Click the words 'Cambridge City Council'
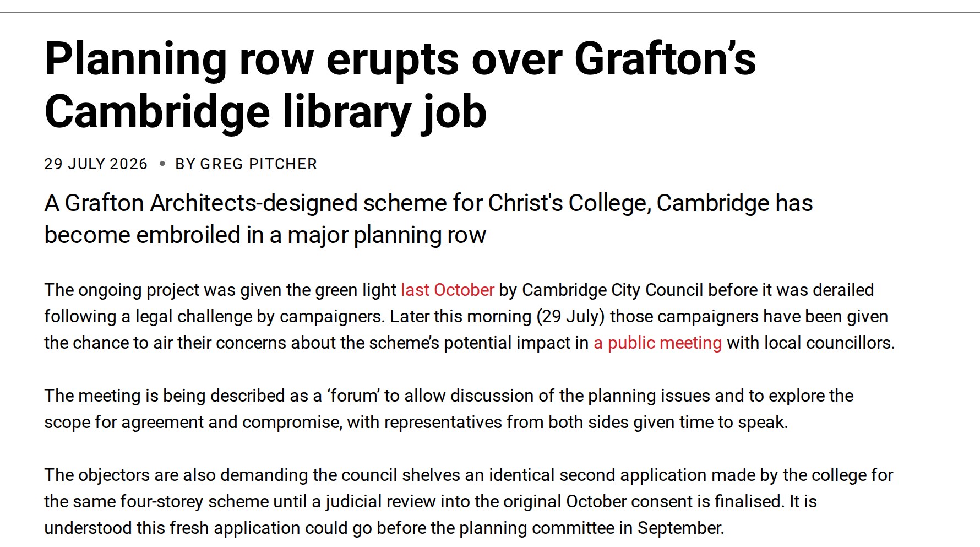The height and width of the screenshot is (547, 980). 613,290
